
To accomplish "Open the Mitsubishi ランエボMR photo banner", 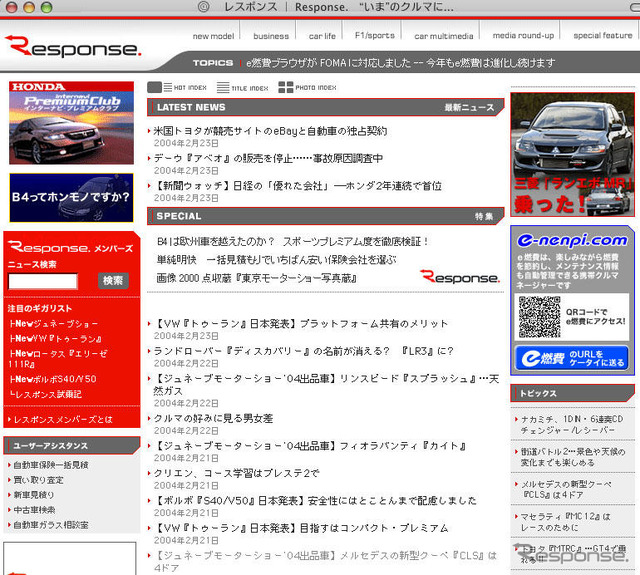I will [572, 154].
